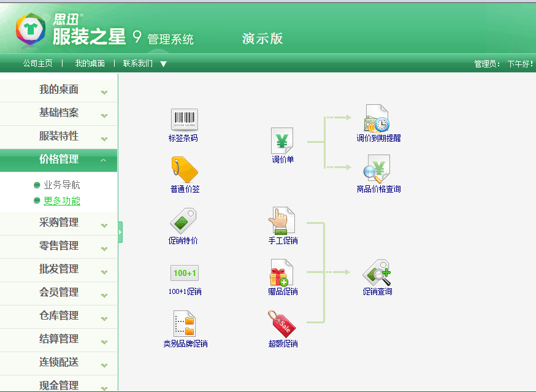Open dropdown arrow next to 联系我们

point(163,64)
